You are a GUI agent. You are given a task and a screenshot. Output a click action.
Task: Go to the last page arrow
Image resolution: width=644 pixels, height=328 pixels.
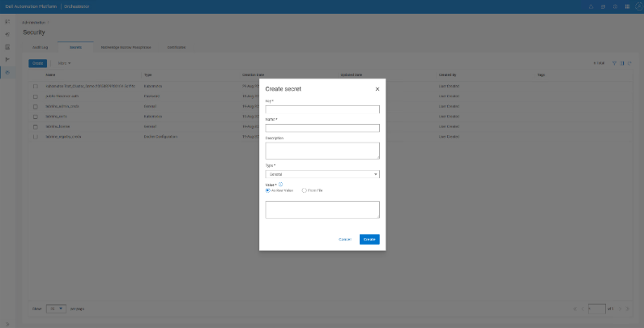coord(627,309)
